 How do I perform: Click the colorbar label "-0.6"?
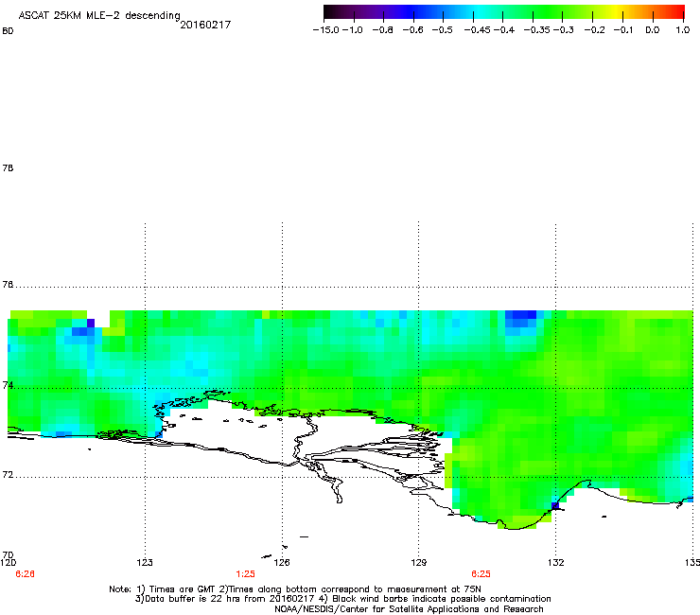pyautogui.click(x=412, y=30)
